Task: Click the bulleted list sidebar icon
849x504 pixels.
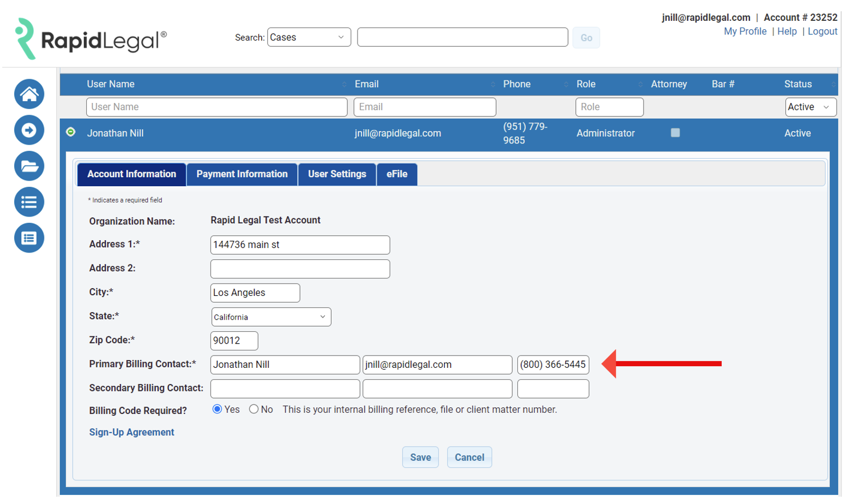Action: click(29, 202)
